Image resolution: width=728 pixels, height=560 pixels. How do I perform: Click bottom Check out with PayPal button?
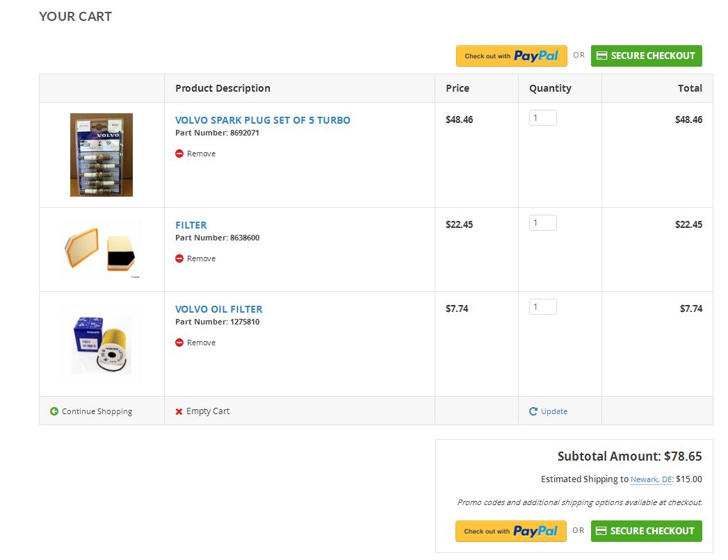tap(510, 531)
